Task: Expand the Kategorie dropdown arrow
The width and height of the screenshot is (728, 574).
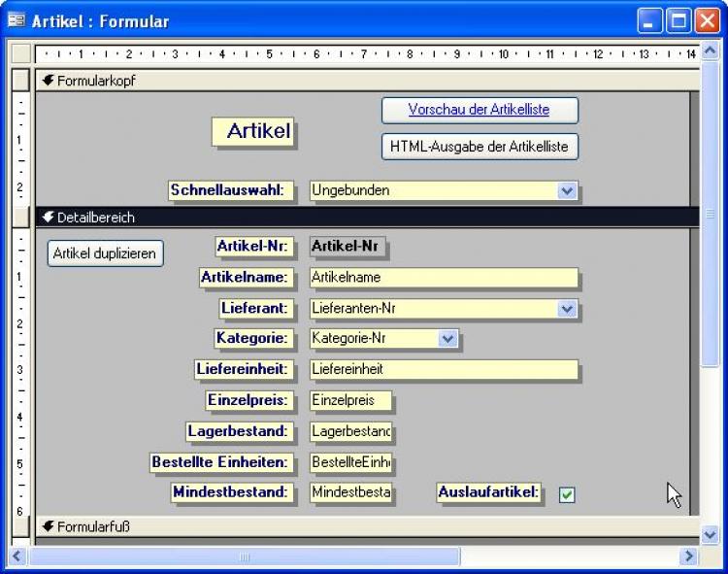Action: [x=447, y=339]
